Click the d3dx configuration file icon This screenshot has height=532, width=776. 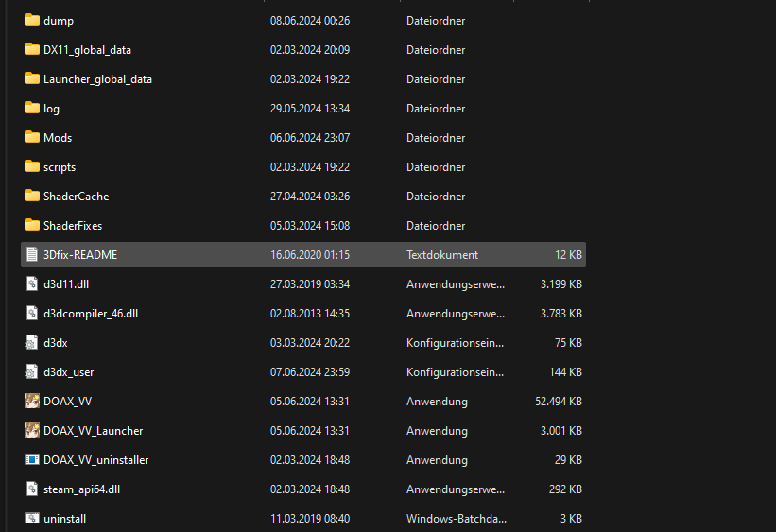pos(32,342)
